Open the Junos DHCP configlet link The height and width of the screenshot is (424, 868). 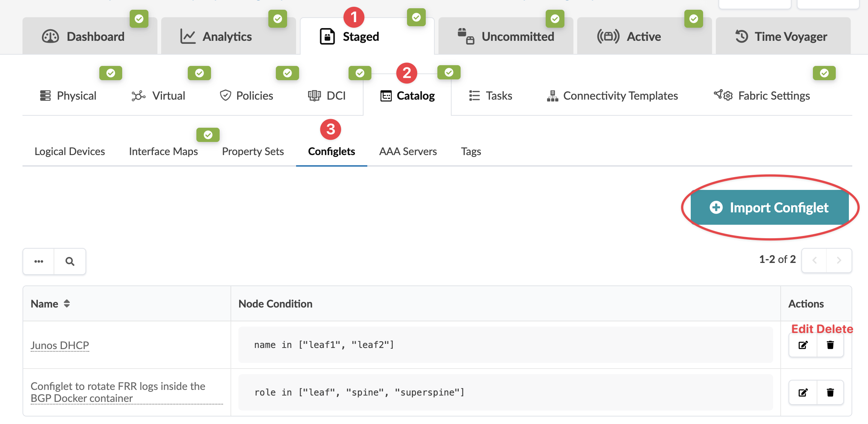click(x=60, y=345)
